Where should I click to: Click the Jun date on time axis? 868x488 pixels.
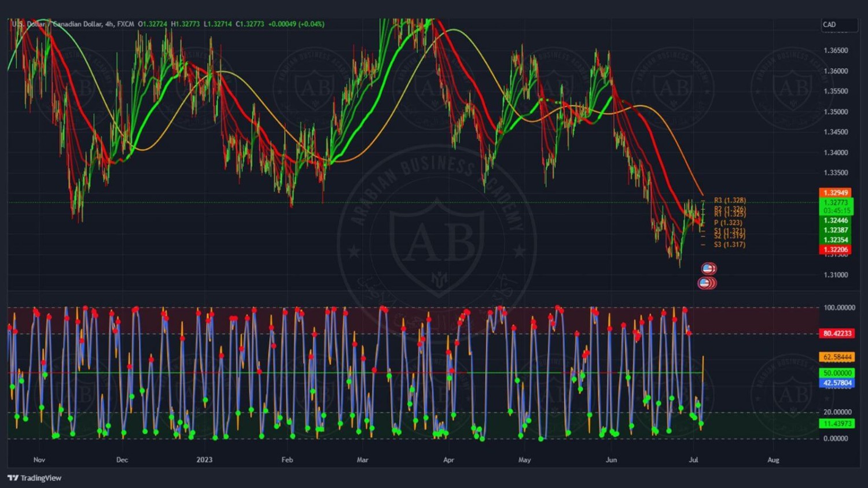pyautogui.click(x=611, y=460)
